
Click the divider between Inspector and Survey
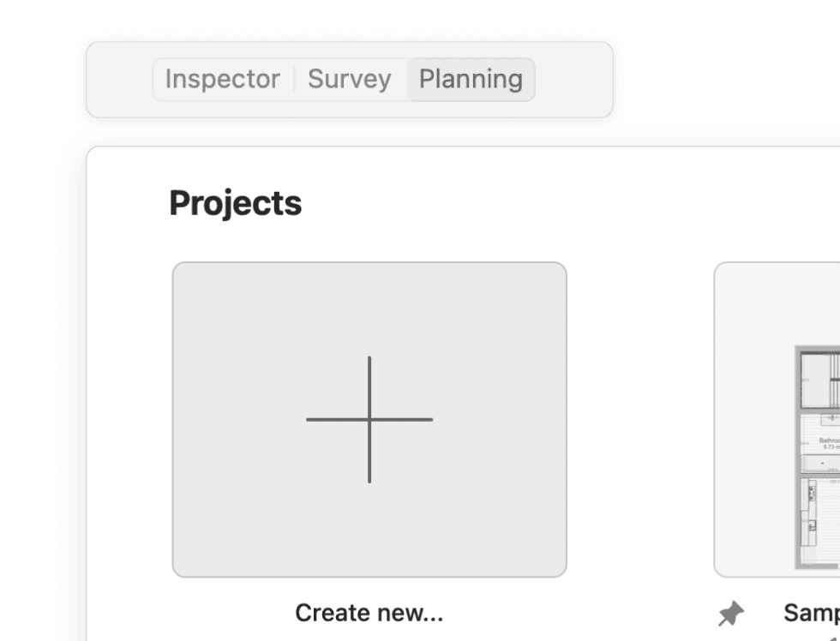coord(294,80)
